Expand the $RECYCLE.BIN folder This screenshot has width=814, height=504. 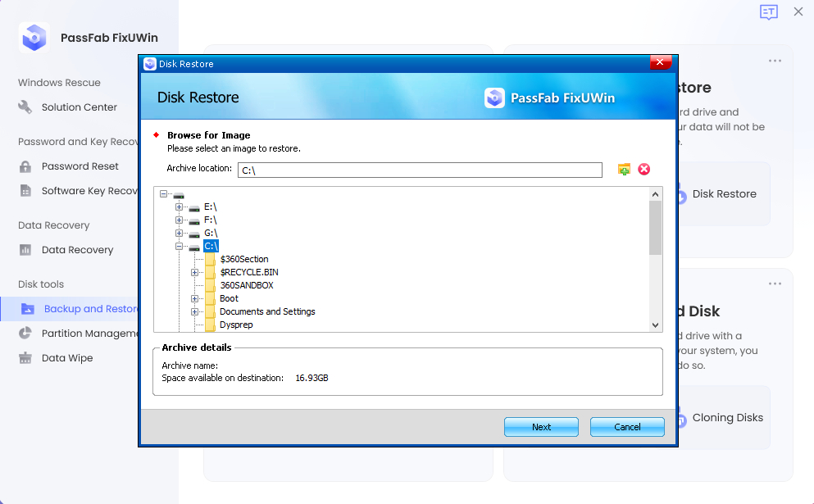point(194,272)
